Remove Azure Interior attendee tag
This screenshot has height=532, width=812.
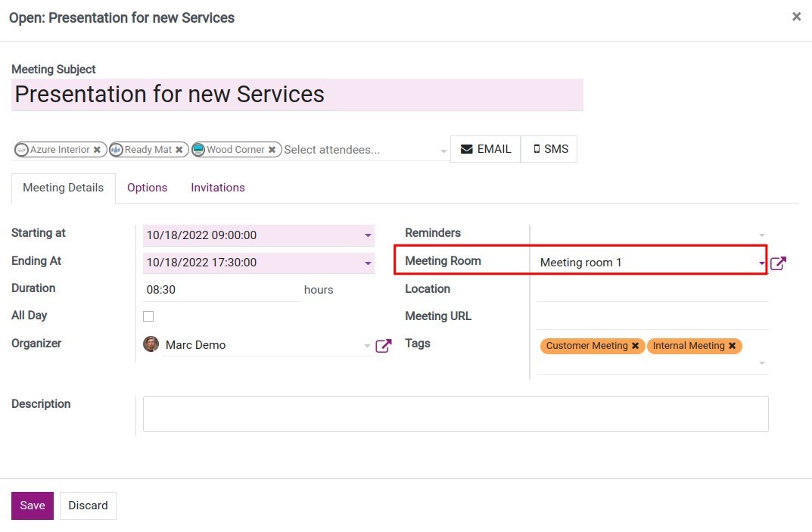click(x=97, y=150)
